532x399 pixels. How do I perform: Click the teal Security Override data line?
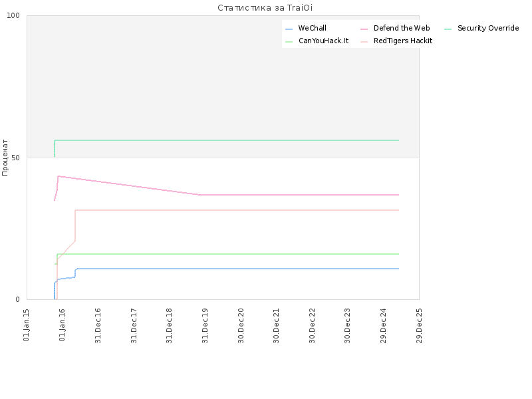227,140
